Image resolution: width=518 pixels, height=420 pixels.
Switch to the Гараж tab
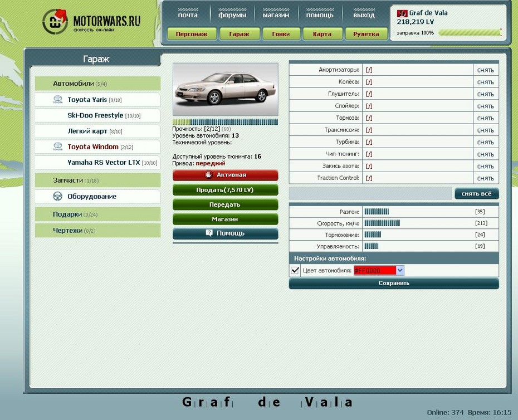point(239,34)
